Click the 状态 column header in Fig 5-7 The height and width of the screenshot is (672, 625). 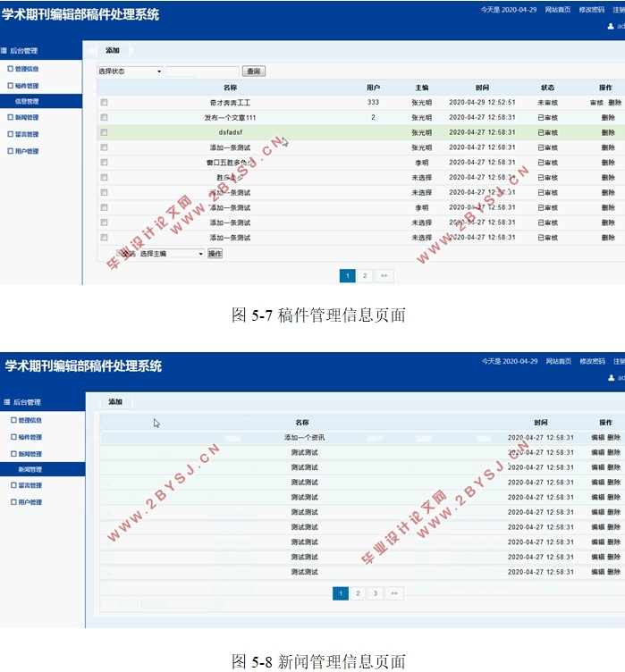(547, 88)
